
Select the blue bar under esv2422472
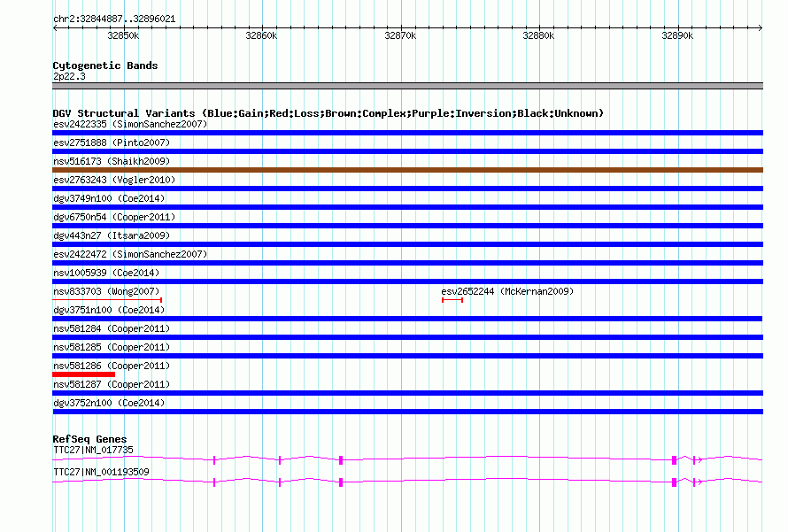[x=407, y=263]
